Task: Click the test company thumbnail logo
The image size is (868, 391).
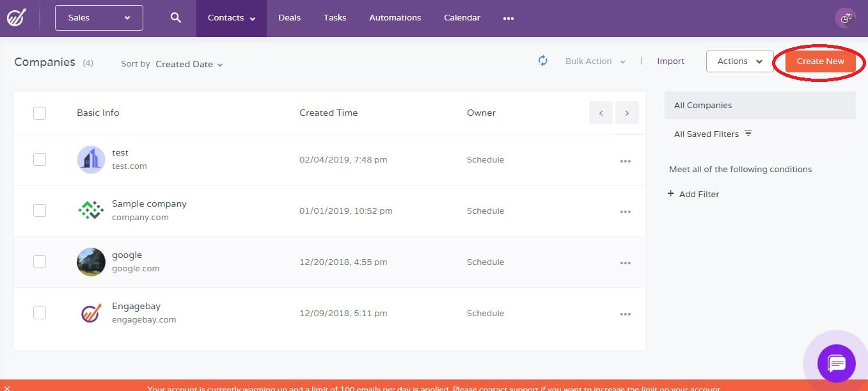Action: click(90, 159)
